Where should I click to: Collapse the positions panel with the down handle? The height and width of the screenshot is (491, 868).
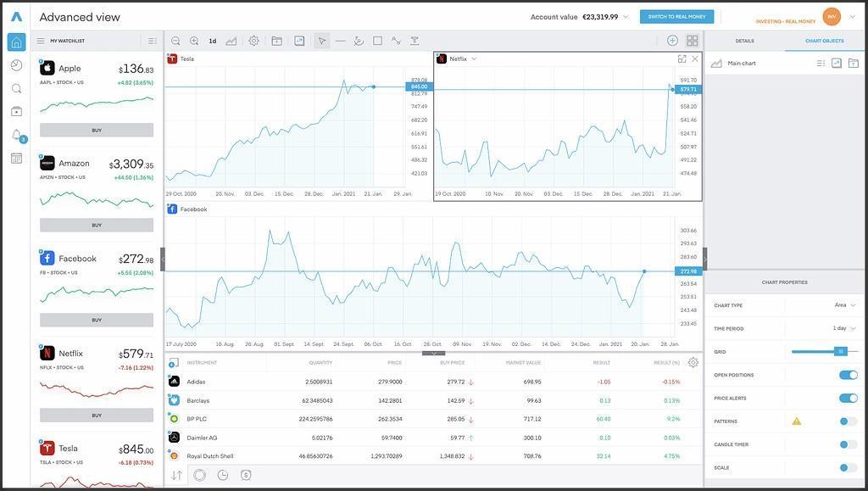tap(434, 353)
